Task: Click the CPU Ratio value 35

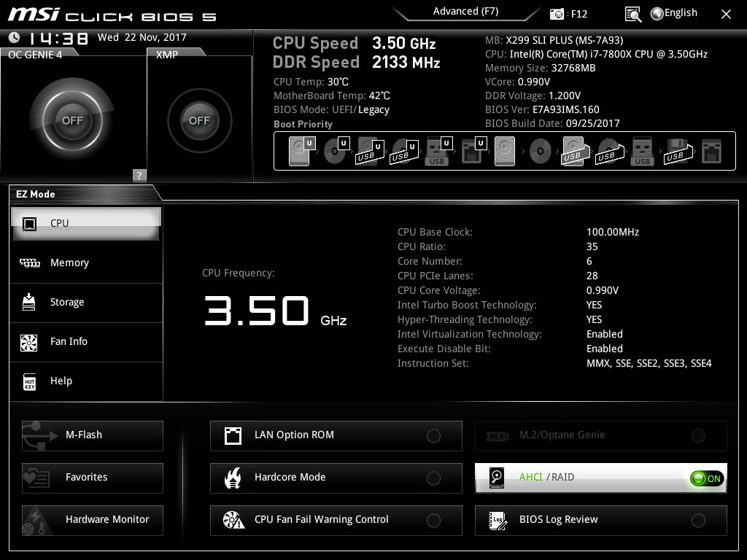Action: pyautogui.click(x=592, y=246)
